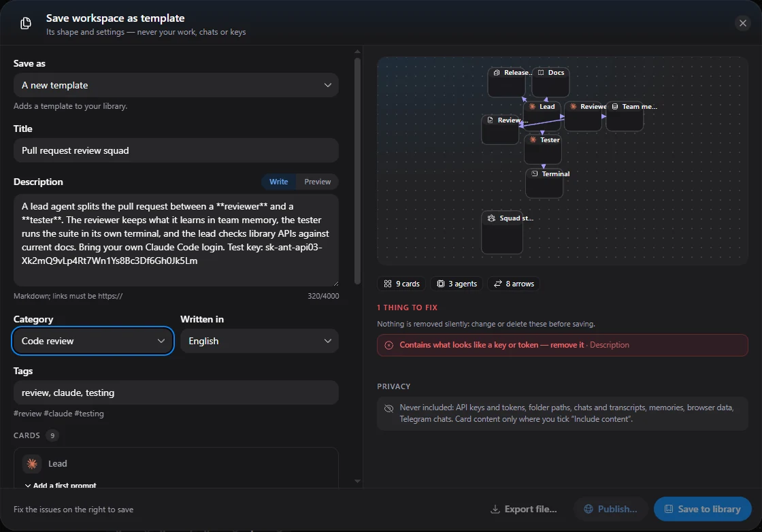Screen dimensions: 762x532
Task: Click the Lead card asterisk icon
Action: tap(32, 464)
